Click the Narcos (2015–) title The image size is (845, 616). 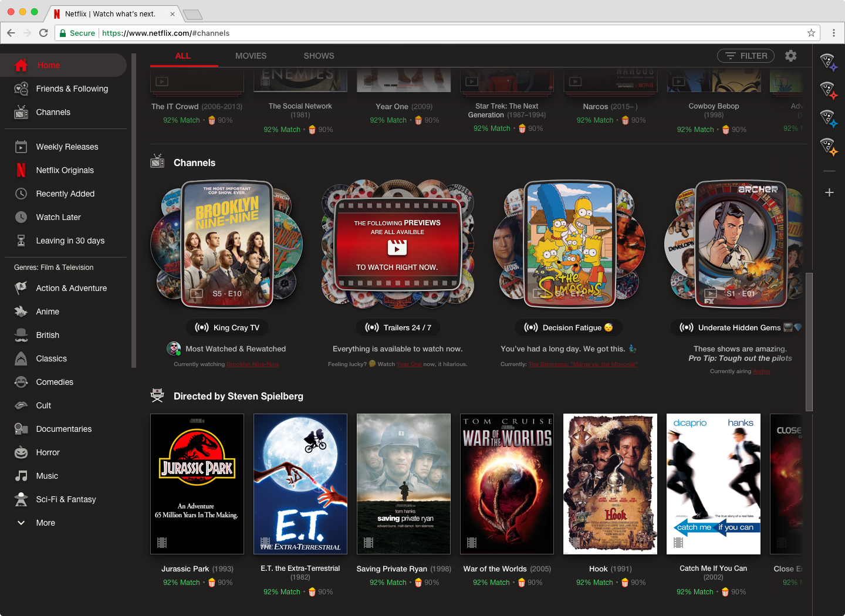point(610,106)
